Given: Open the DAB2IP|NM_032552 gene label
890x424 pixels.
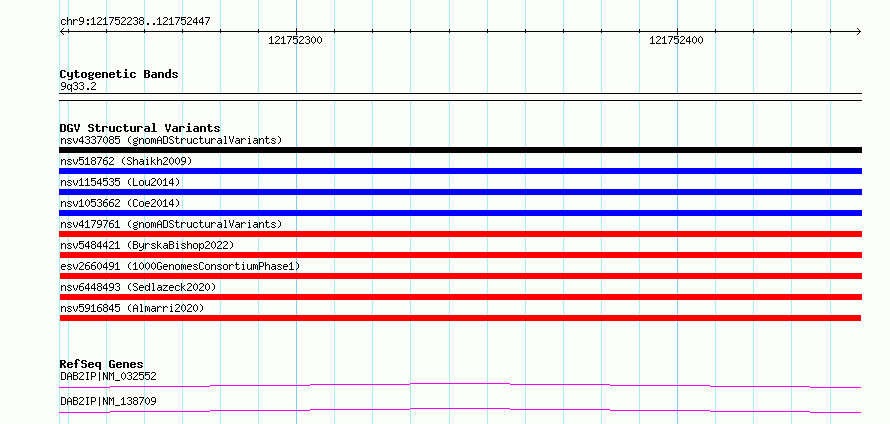Looking at the screenshot, I should [x=108, y=376].
